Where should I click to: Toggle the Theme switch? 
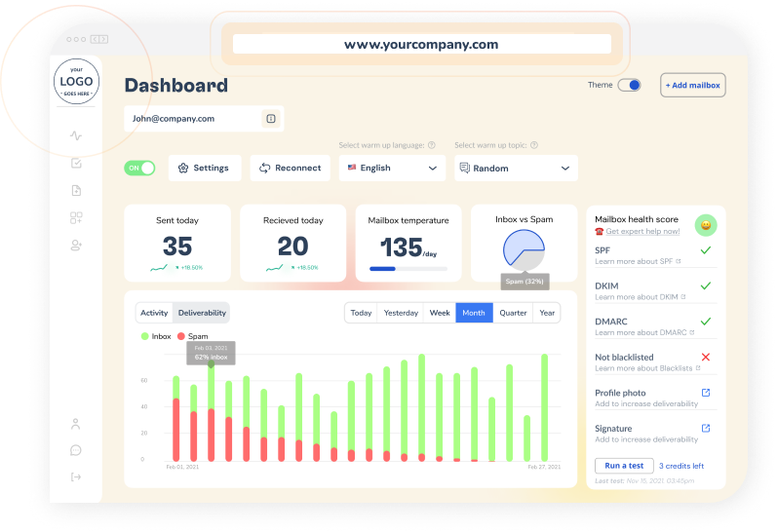point(630,85)
